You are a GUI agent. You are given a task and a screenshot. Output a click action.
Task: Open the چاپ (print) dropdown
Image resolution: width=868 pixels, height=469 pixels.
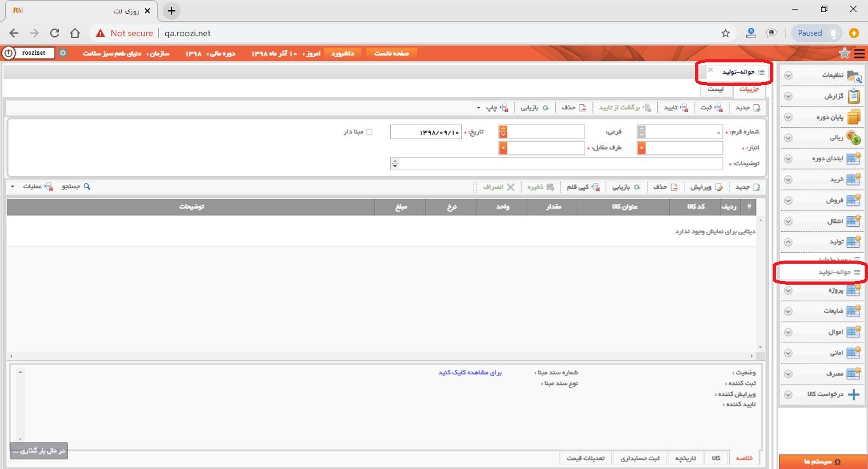coord(493,107)
